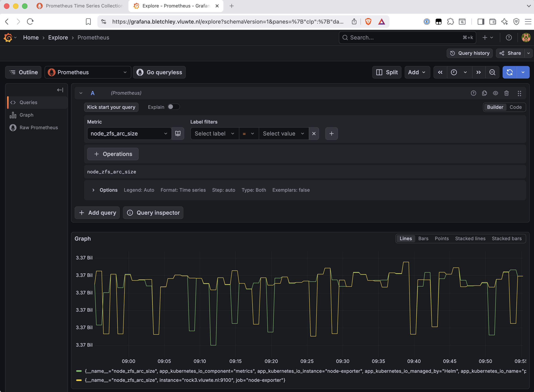Click Go queryless button
This screenshot has width=534, height=392.
click(159, 72)
